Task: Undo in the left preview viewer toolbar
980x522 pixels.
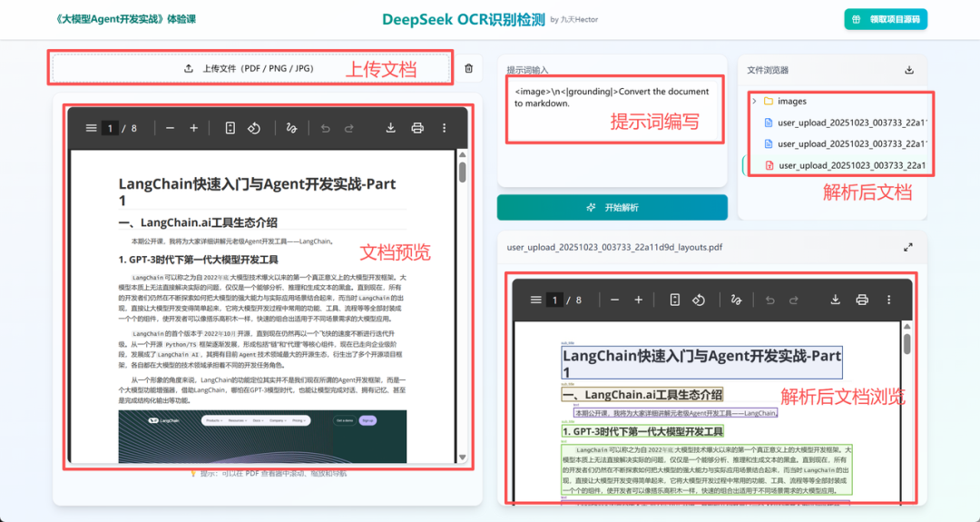Action: pyautogui.click(x=325, y=128)
